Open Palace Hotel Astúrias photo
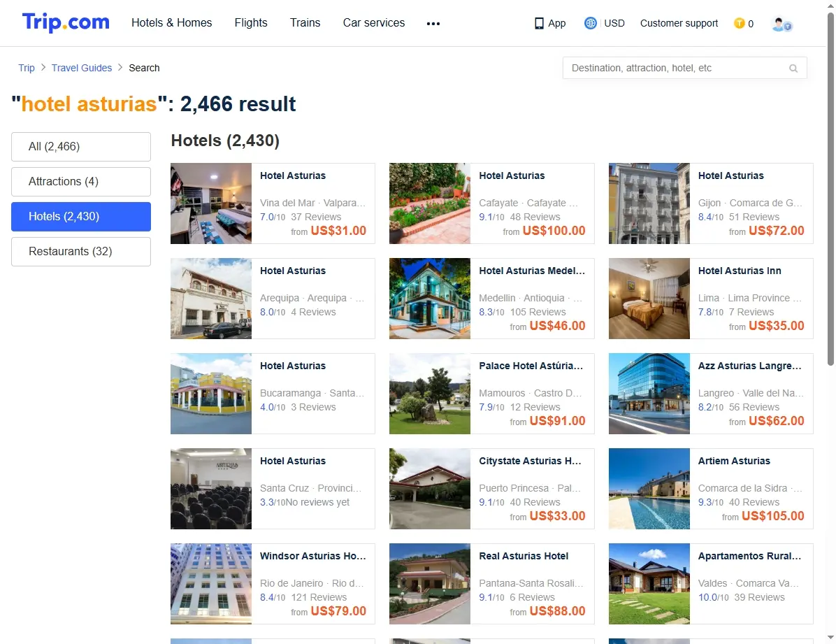 430,394
